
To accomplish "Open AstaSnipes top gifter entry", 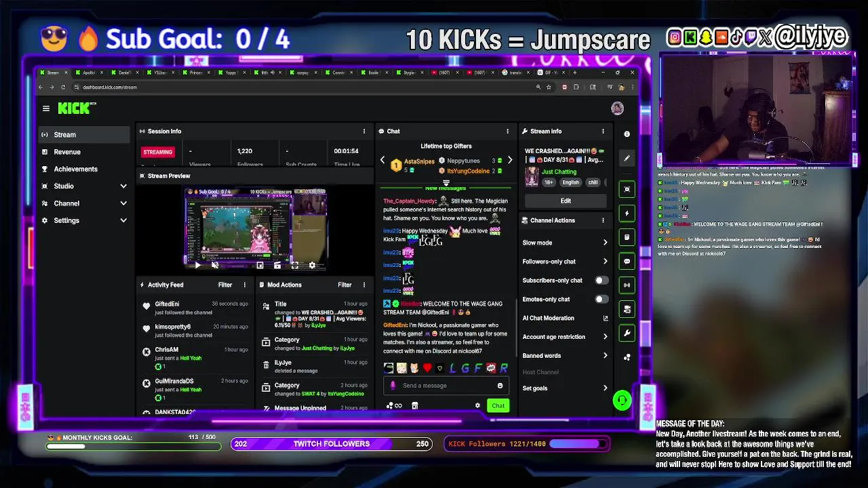I will (411, 164).
